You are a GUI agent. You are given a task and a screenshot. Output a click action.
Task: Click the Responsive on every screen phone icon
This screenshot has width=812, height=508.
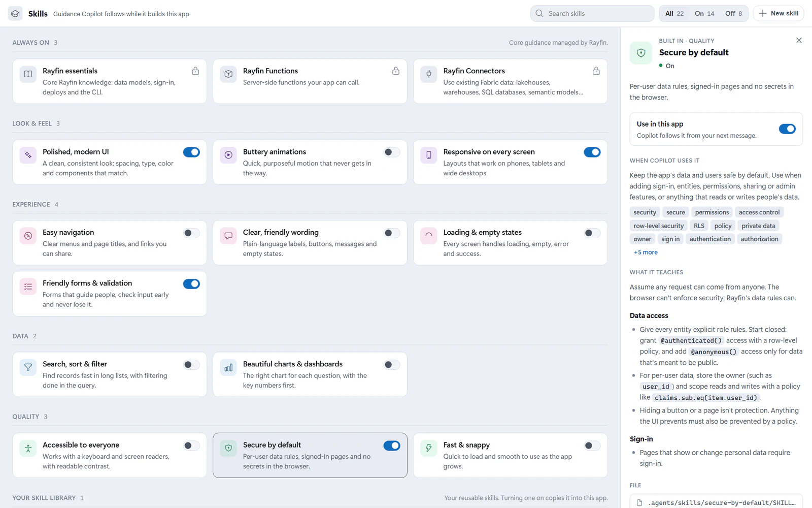click(429, 155)
